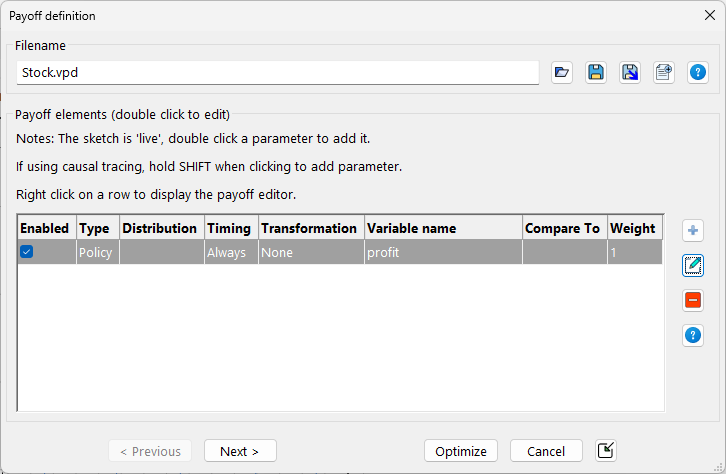Click the Variable name column header

point(442,228)
